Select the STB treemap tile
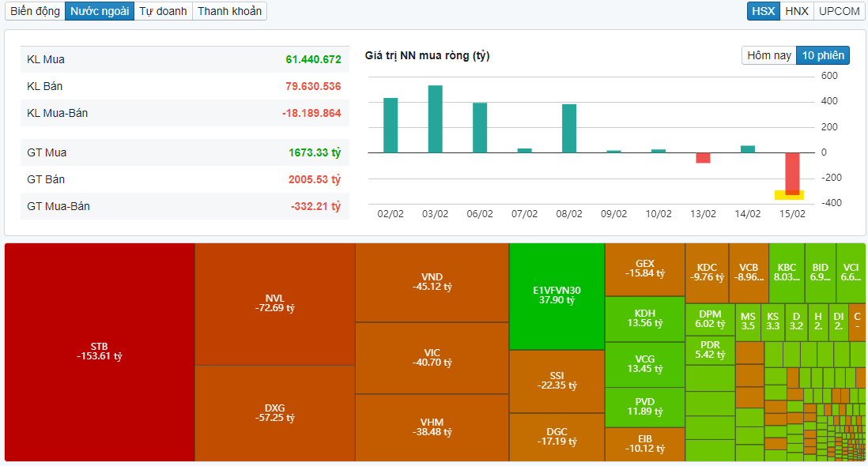Screen dimensions: 868x466 coord(100,352)
